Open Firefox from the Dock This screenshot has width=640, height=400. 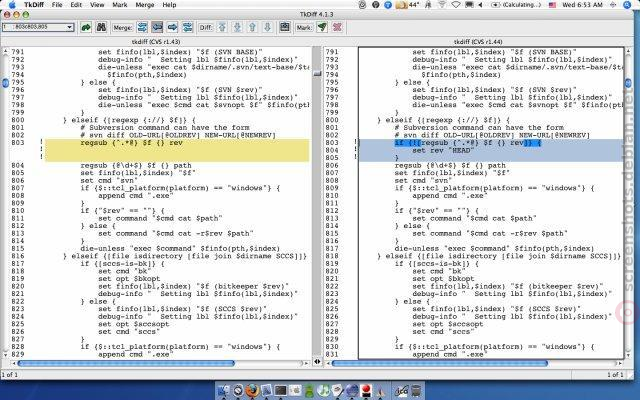click(x=252, y=391)
